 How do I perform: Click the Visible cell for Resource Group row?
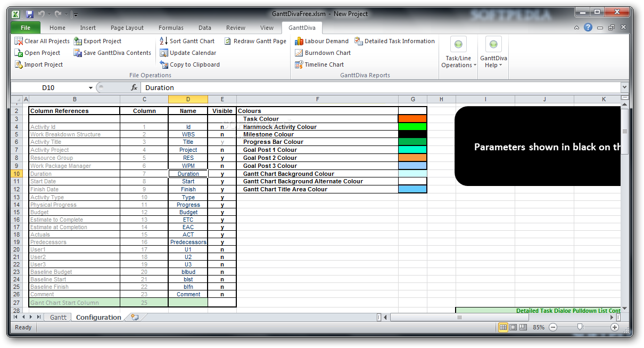(x=222, y=158)
